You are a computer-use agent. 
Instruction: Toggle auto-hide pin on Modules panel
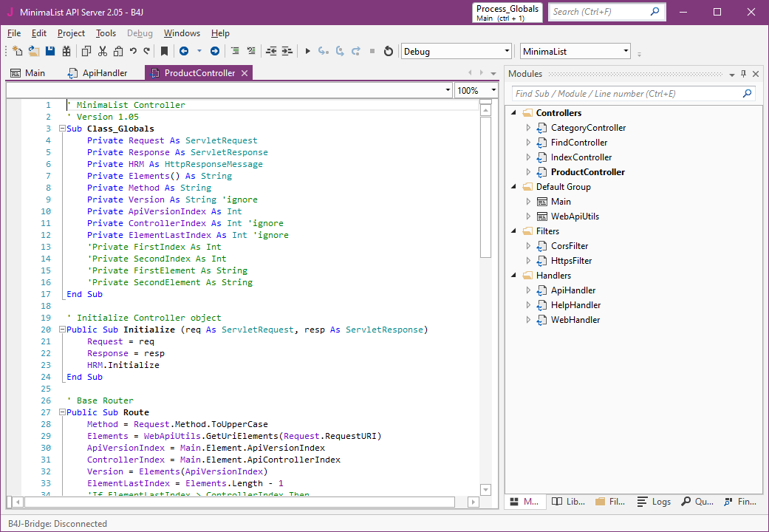tap(743, 74)
